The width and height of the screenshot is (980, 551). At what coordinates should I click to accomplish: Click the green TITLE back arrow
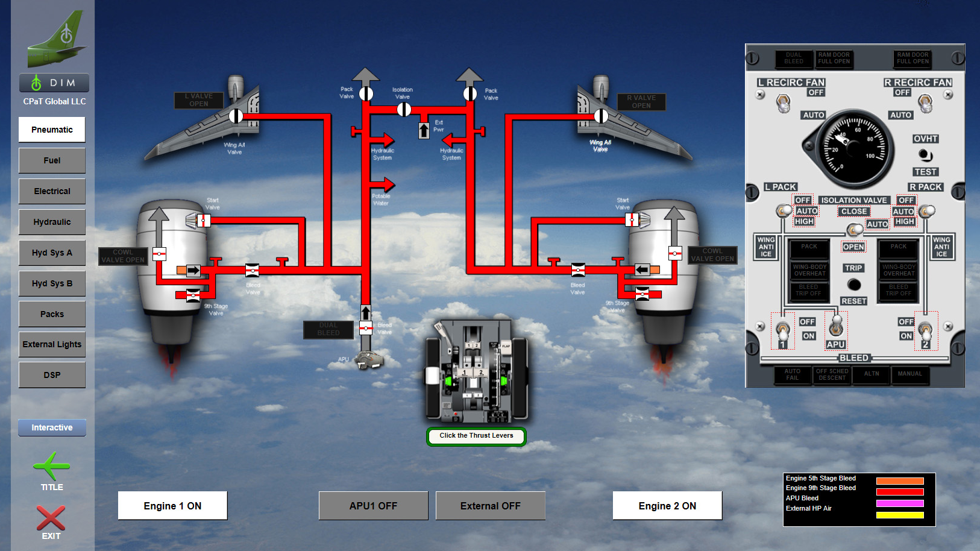[x=52, y=466]
